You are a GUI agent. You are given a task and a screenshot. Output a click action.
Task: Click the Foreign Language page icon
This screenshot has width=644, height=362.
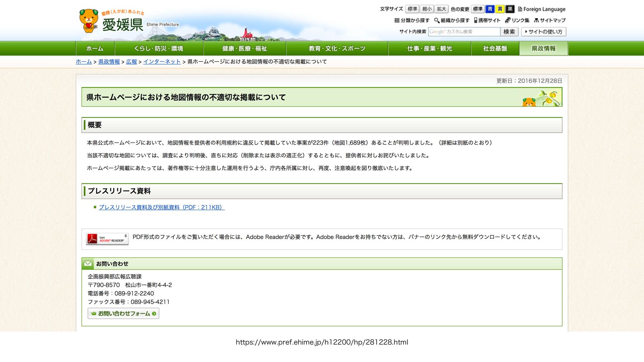pyautogui.click(x=520, y=9)
